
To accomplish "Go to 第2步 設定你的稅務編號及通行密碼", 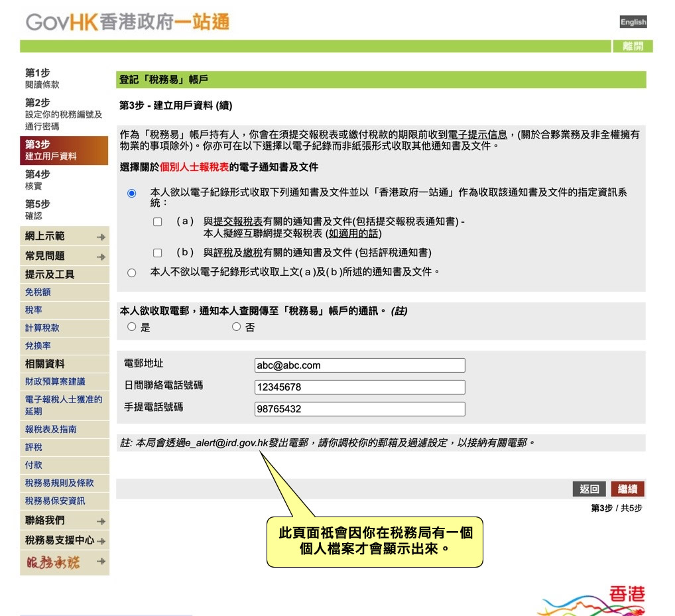I will tap(64, 114).
